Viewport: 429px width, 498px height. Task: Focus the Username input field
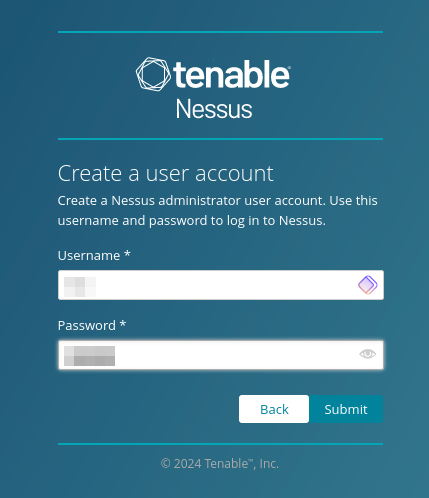click(221, 285)
